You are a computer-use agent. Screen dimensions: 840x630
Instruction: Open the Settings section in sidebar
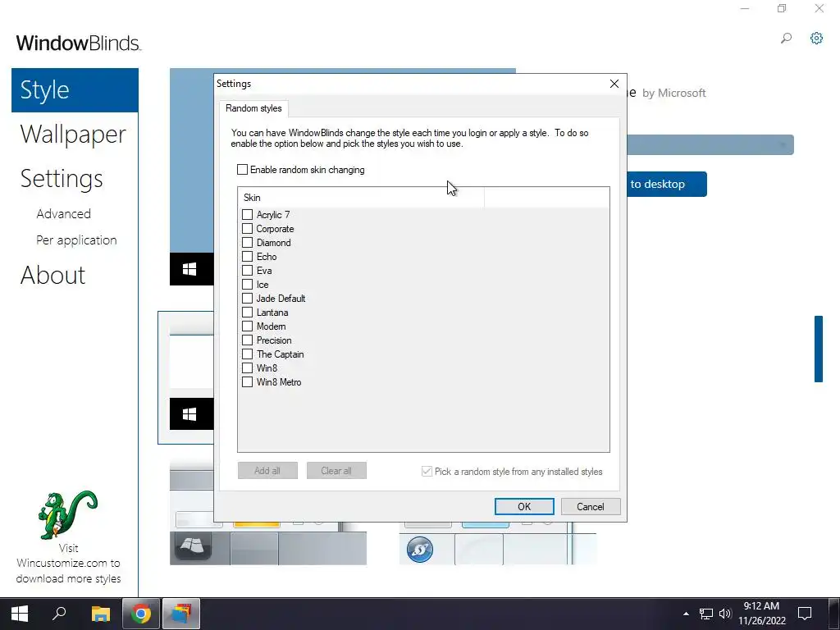point(62,178)
